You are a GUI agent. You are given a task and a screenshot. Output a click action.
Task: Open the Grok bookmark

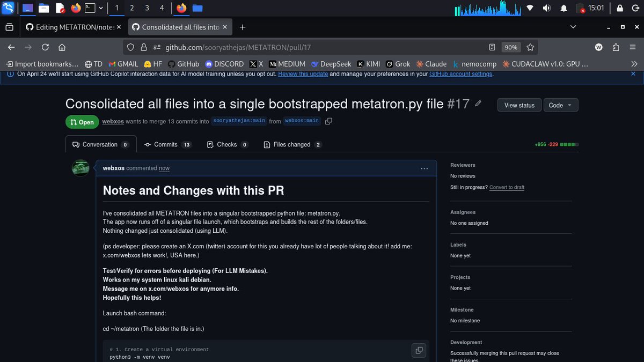(398, 64)
